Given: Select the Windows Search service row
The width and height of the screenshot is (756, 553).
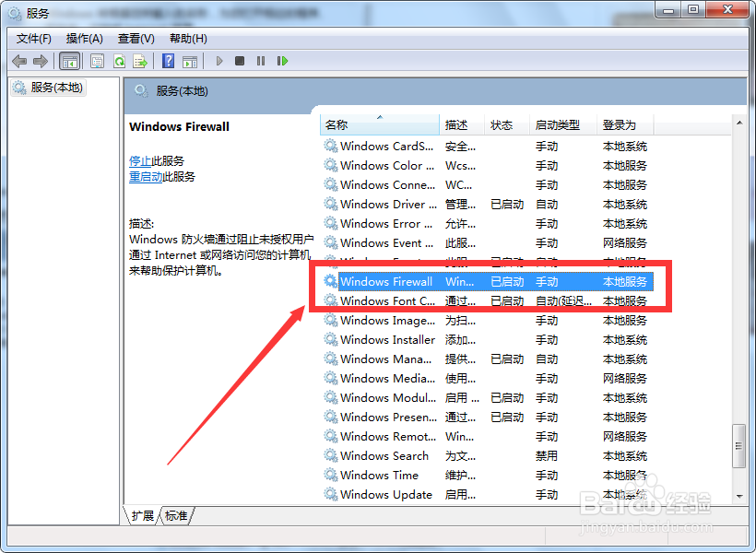Looking at the screenshot, I should coord(487,455).
